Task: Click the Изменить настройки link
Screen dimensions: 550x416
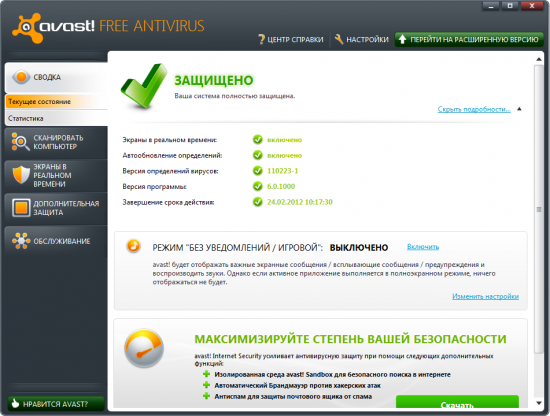Action: click(485, 296)
